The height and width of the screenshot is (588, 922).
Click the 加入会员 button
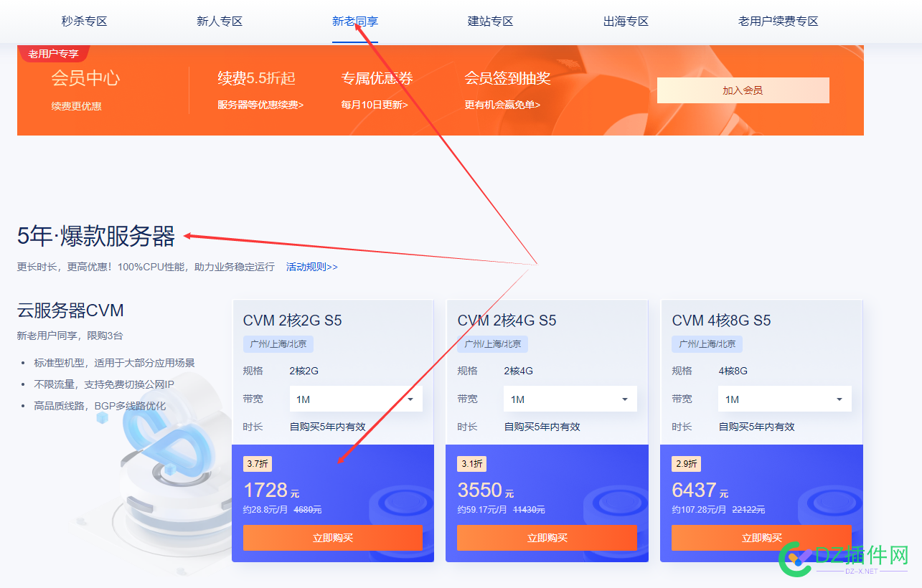743,90
